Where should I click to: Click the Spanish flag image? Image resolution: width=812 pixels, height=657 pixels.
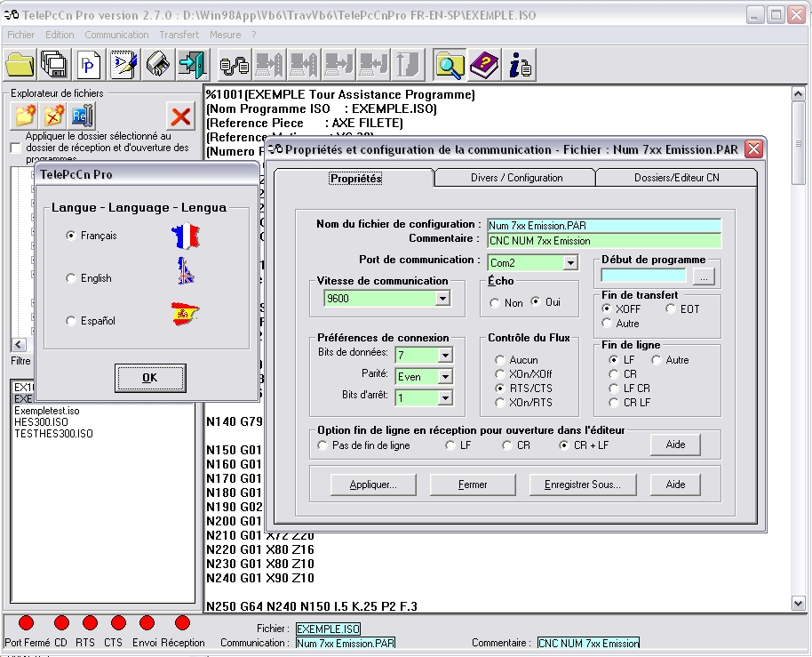(185, 314)
